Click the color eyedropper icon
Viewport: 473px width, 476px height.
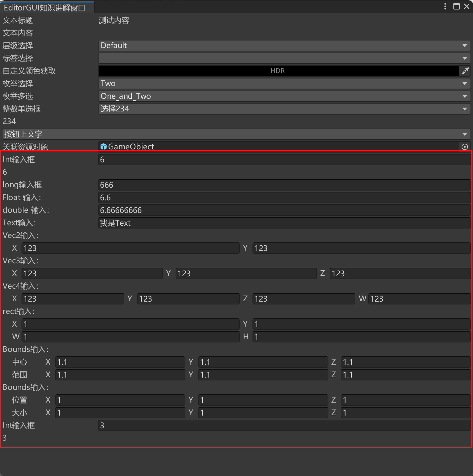coord(465,71)
